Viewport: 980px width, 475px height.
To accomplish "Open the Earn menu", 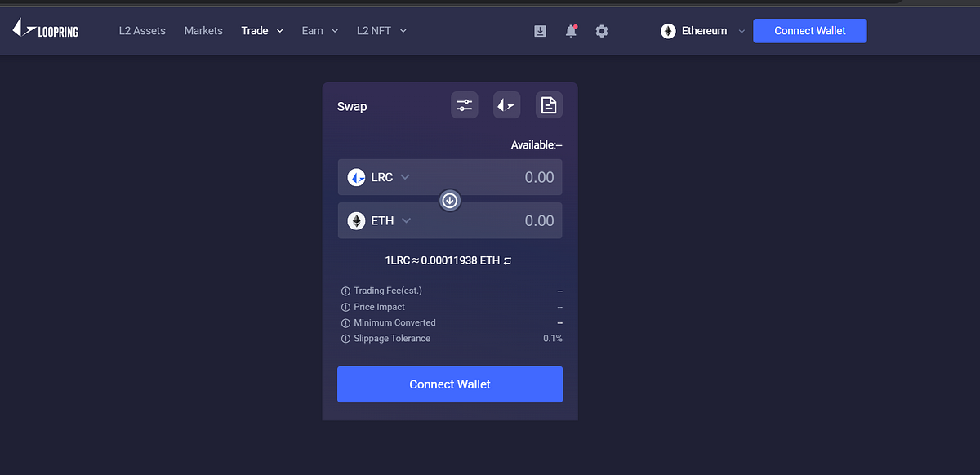I will coord(318,30).
